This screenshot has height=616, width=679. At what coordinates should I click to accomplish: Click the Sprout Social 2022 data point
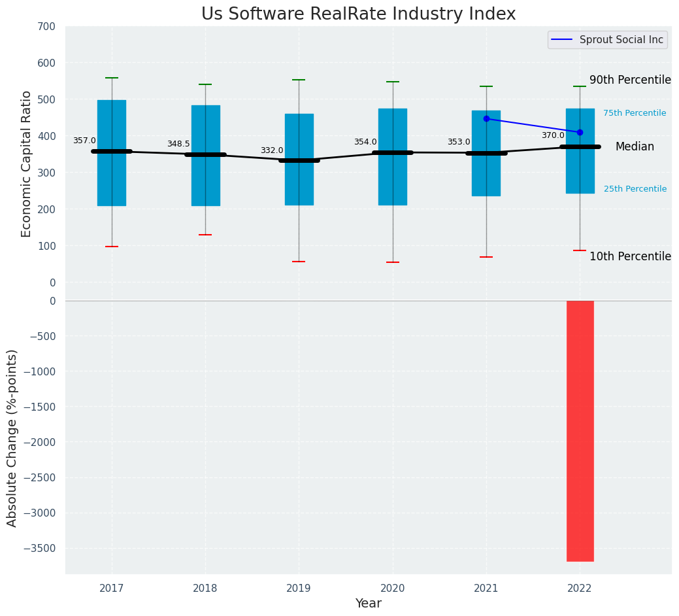(580, 132)
